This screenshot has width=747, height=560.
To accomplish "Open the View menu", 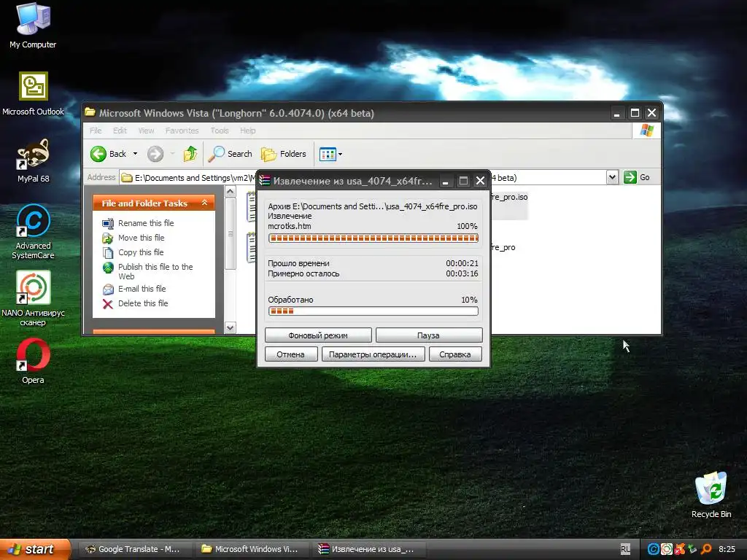I will 146,131.
